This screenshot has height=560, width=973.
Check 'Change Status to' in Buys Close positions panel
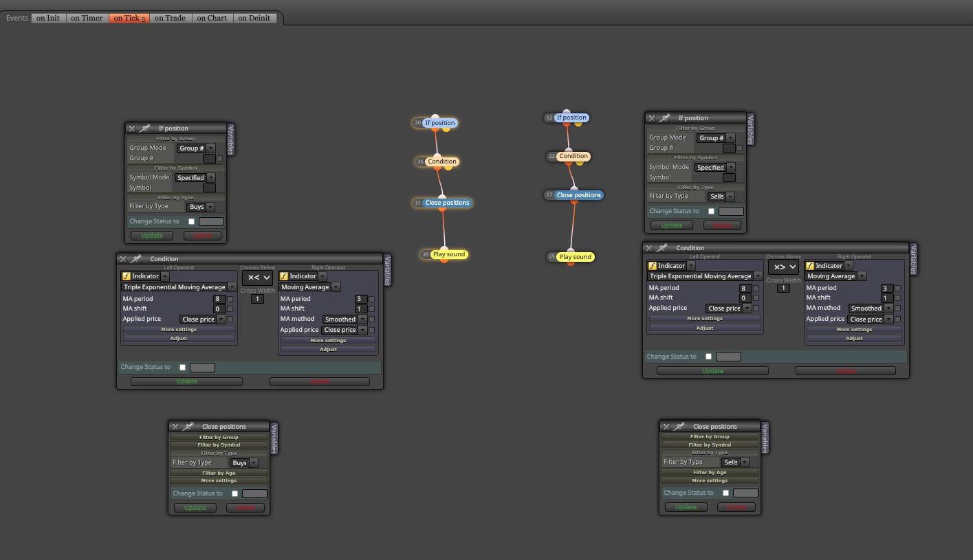coord(234,493)
